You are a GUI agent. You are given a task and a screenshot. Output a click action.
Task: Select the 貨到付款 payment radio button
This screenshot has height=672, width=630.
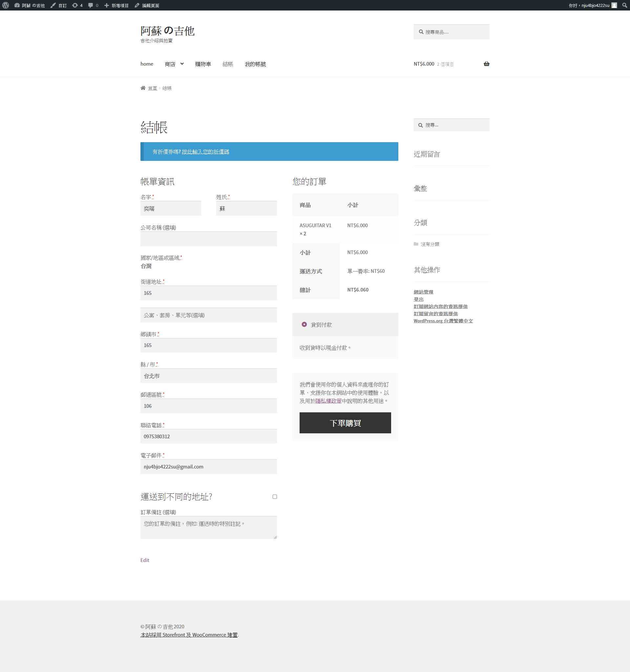click(x=304, y=324)
